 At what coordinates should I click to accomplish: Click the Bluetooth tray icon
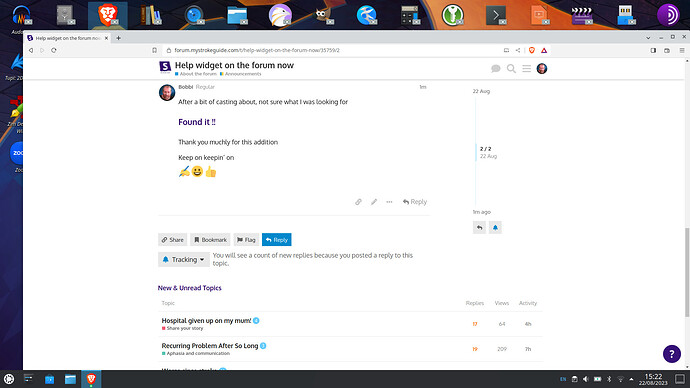(609, 379)
